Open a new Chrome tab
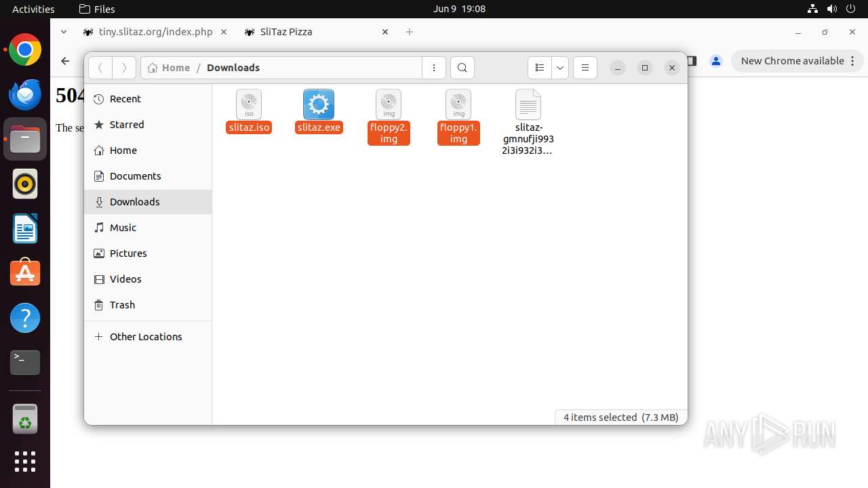 409,32
